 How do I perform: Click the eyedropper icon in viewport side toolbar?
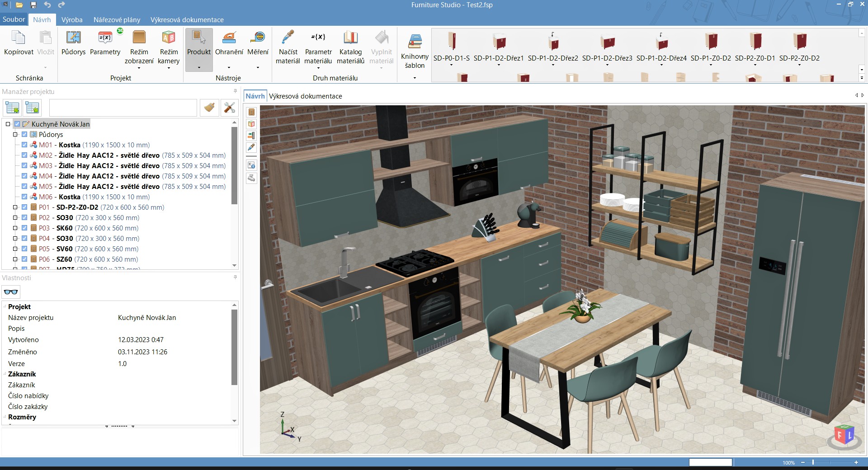click(251, 147)
